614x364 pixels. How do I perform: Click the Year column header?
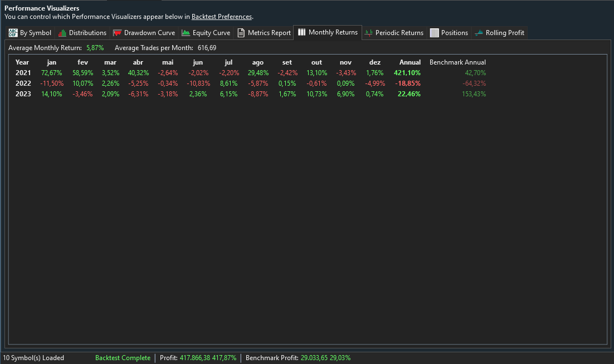pos(22,62)
